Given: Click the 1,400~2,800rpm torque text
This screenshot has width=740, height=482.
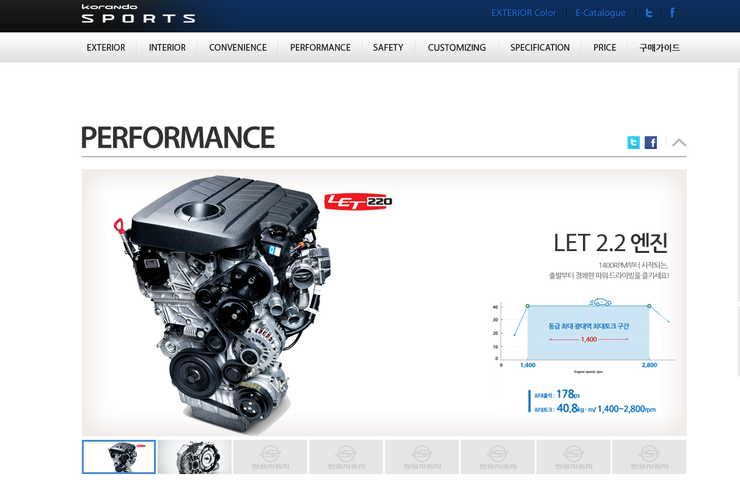Looking at the screenshot, I should click(626, 409).
